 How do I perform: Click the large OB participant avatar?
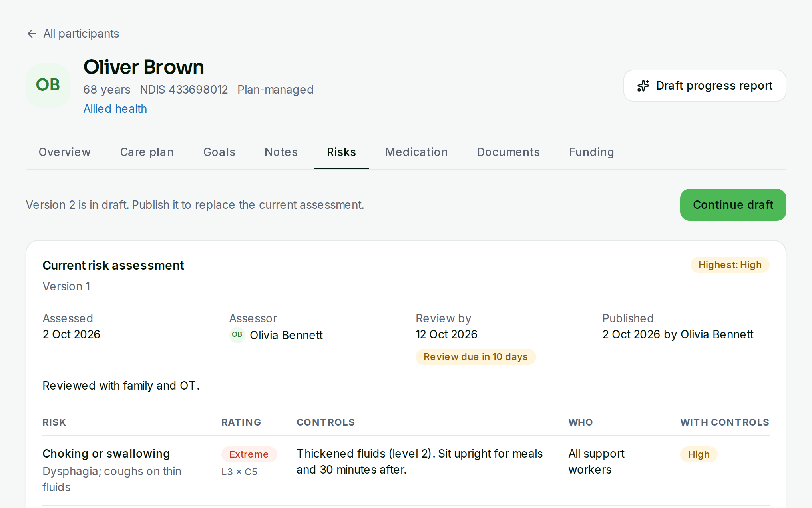48,85
